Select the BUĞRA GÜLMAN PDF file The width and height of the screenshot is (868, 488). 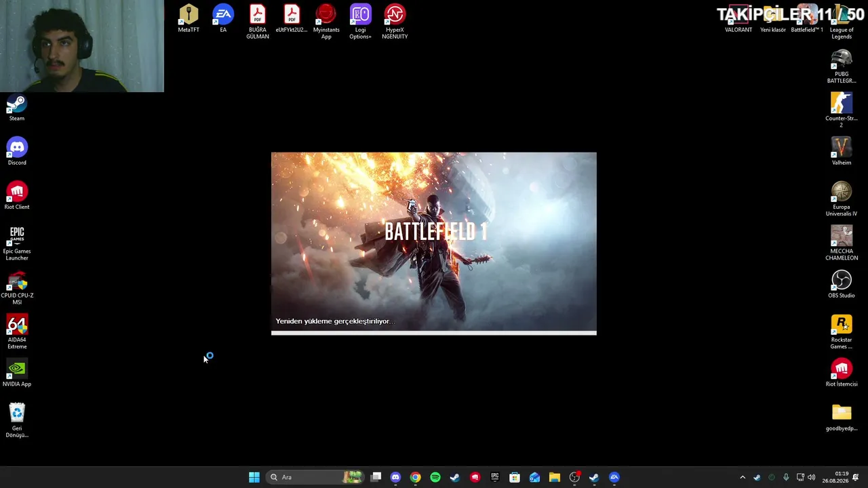coord(258,22)
